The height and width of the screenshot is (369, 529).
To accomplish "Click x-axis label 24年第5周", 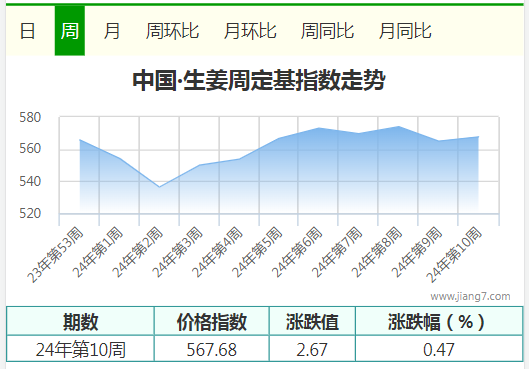I will click(257, 252).
